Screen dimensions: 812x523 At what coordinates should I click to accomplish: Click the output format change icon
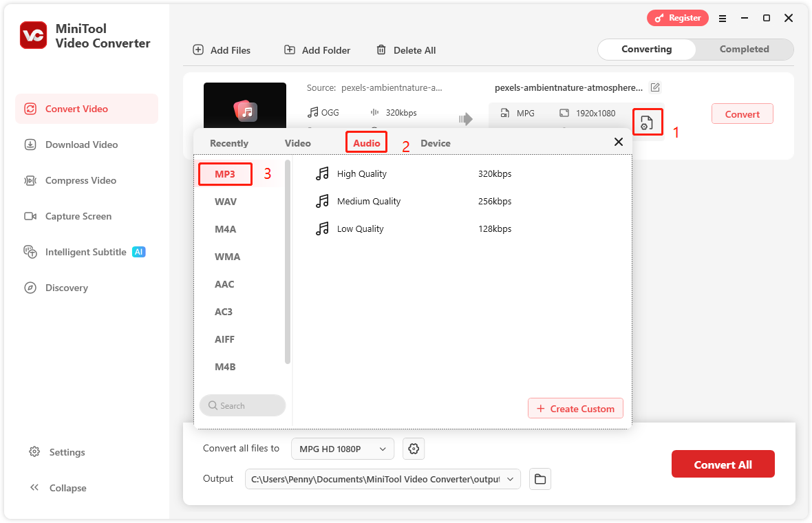coord(648,122)
